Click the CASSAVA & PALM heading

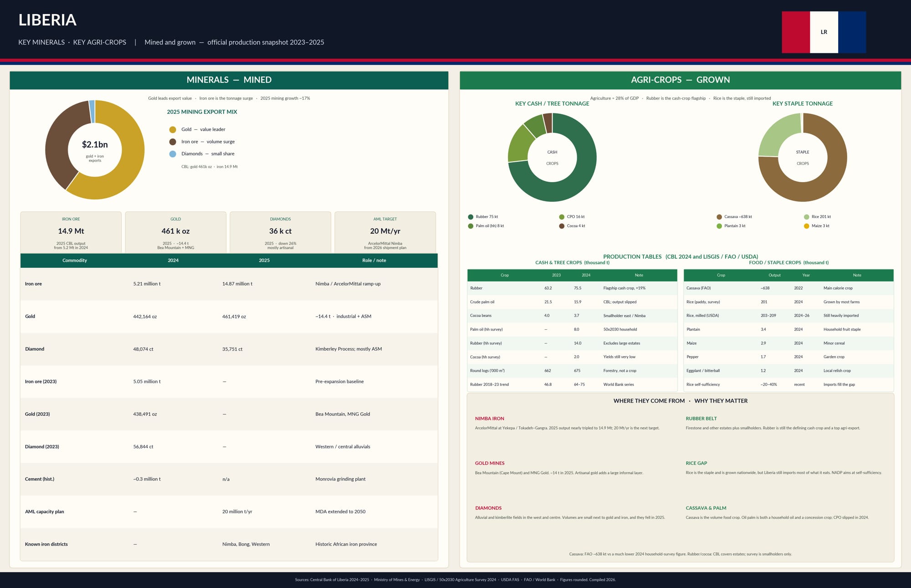click(x=706, y=508)
